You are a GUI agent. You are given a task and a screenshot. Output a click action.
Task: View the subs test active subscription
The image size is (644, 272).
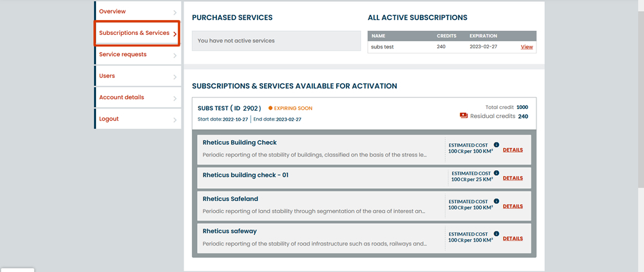pos(527,47)
